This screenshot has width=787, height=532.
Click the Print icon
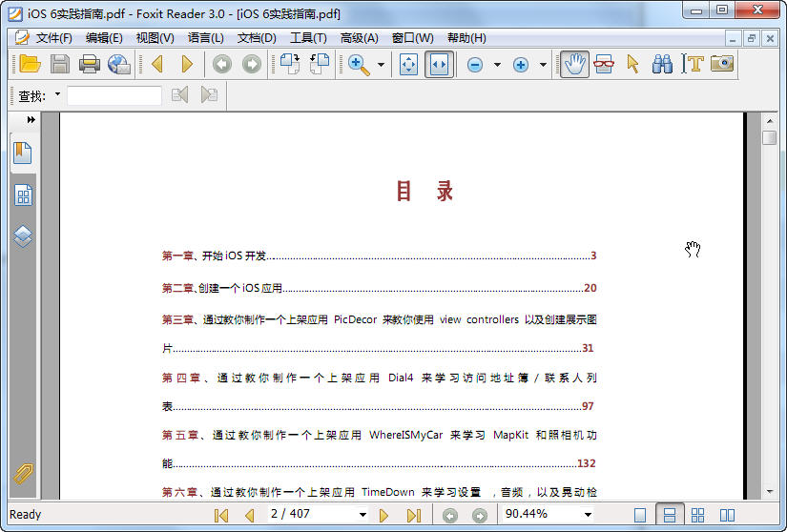tap(90, 64)
